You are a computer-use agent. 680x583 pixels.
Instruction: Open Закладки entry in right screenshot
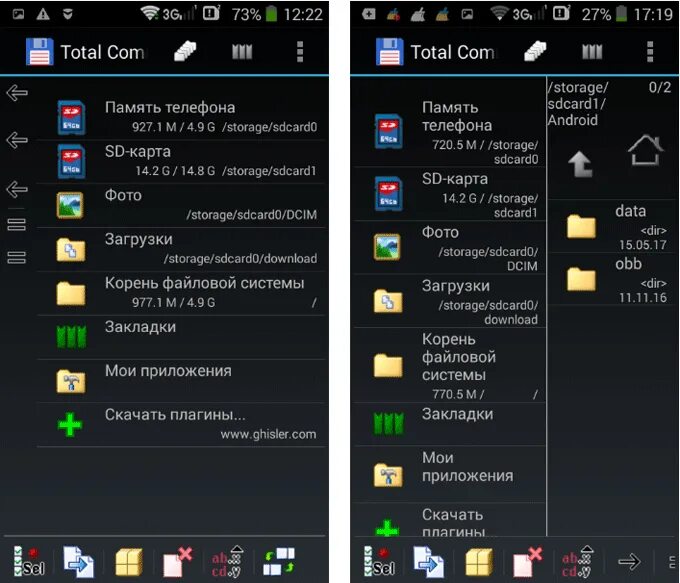tap(449, 424)
